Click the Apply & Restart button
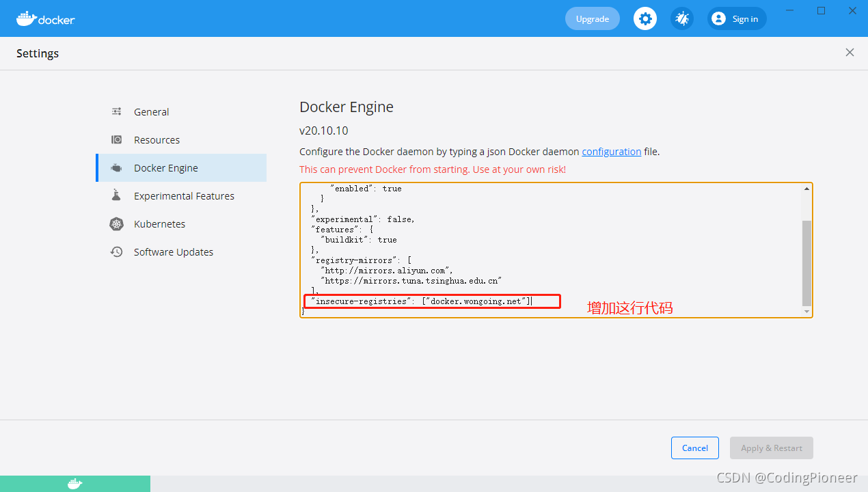Image resolution: width=868 pixels, height=492 pixels. pos(772,448)
